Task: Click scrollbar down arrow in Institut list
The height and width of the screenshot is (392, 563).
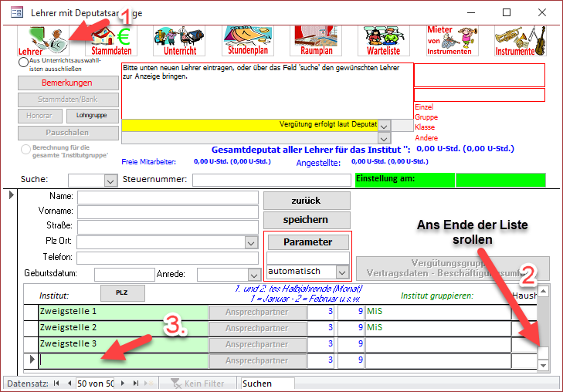Action: (543, 365)
